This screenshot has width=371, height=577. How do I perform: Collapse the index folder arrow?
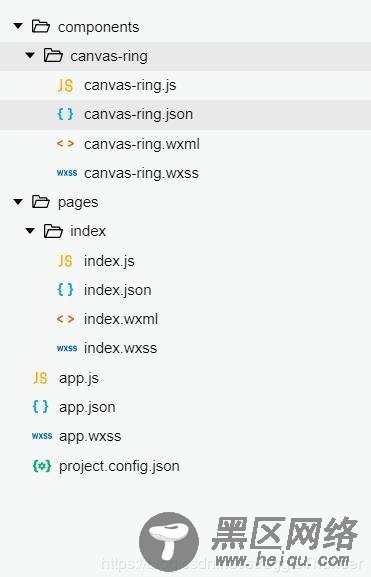pos(30,231)
